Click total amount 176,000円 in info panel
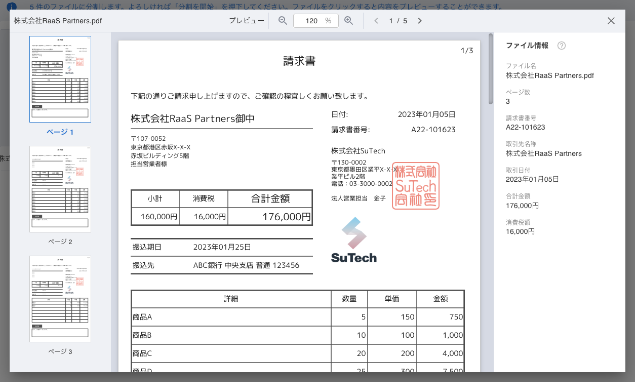Image resolution: width=635 pixels, height=382 pixels. tap(522, 205)
